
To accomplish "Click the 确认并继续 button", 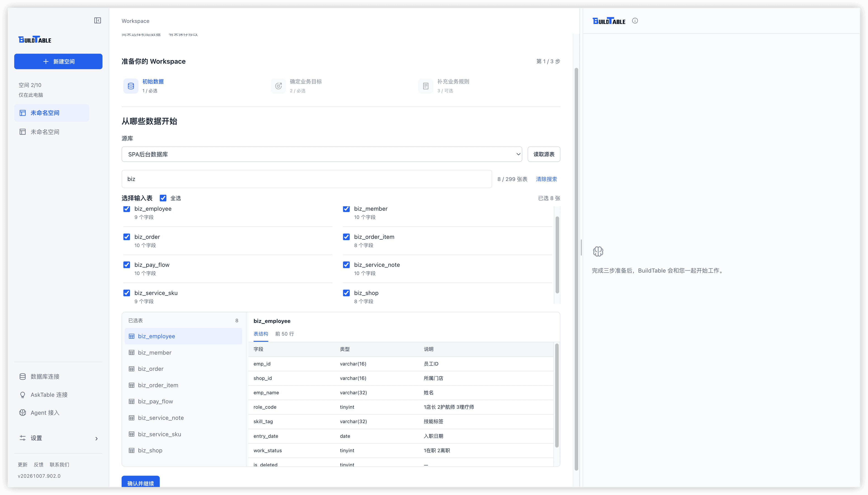I will (140, 482).
